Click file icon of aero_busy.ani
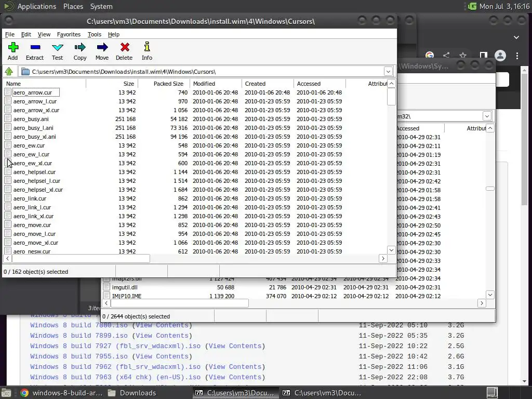Screen dimensions: 532x399 point(8,119)
